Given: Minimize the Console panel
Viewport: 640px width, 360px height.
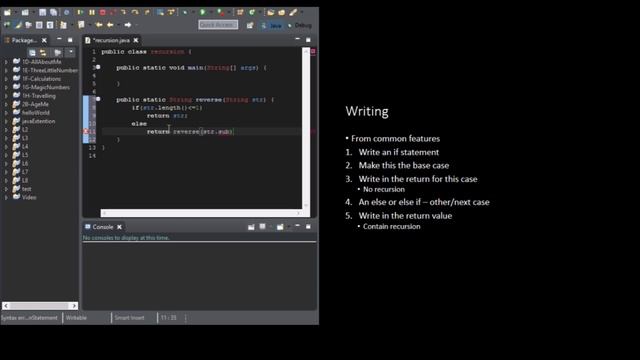Looking at the screenshot, I should tap(298, 226).
